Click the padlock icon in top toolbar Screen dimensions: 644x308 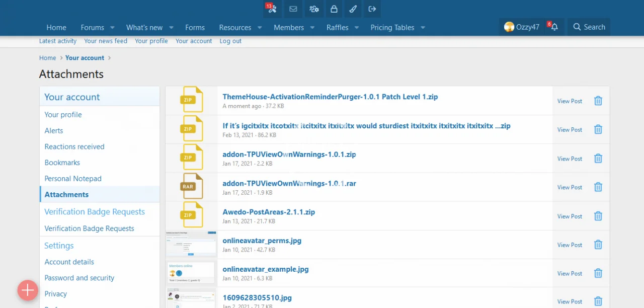tap(334, 9)
